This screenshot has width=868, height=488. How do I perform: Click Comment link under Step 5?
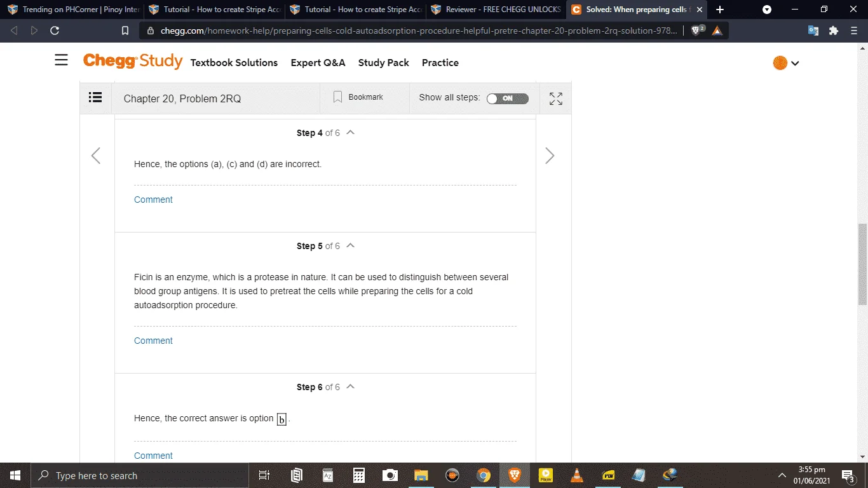click(153, 341)
